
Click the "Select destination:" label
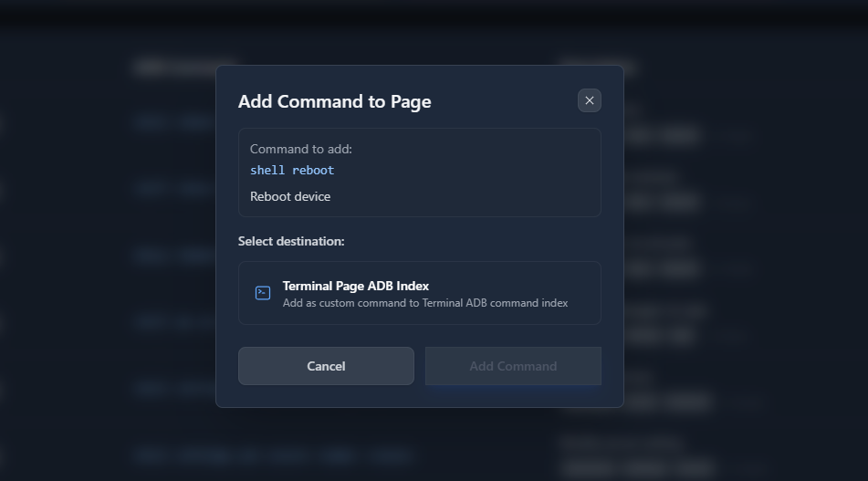click(291, 241)
